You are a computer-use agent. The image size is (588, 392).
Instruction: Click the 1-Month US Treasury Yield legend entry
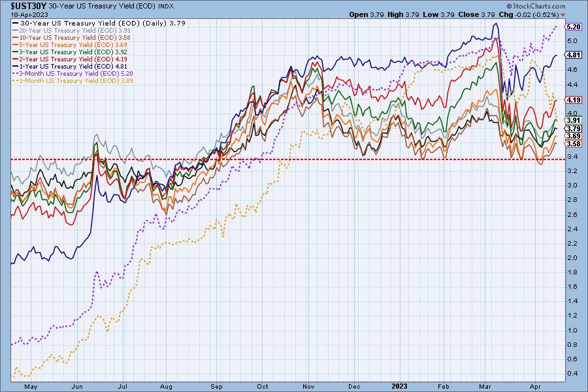(73, 80)
